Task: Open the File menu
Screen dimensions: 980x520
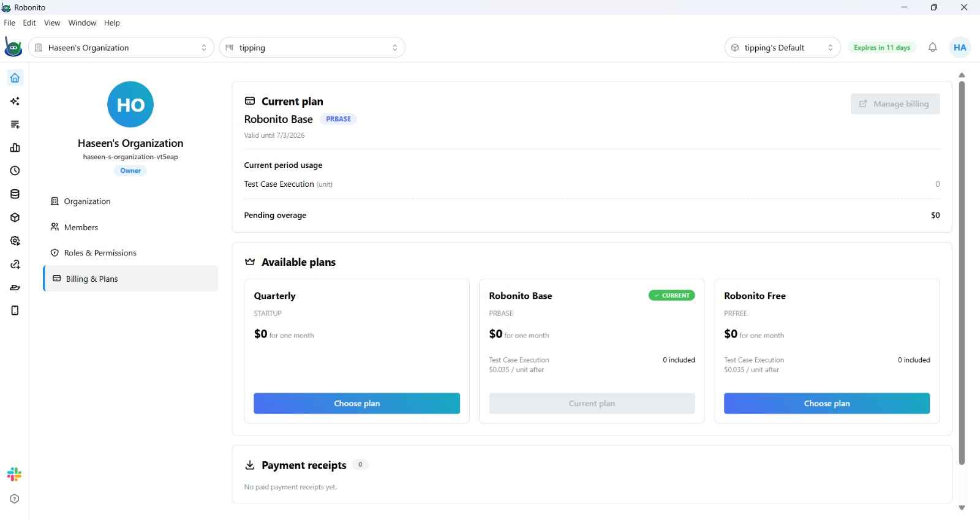Action: (9, 23)
